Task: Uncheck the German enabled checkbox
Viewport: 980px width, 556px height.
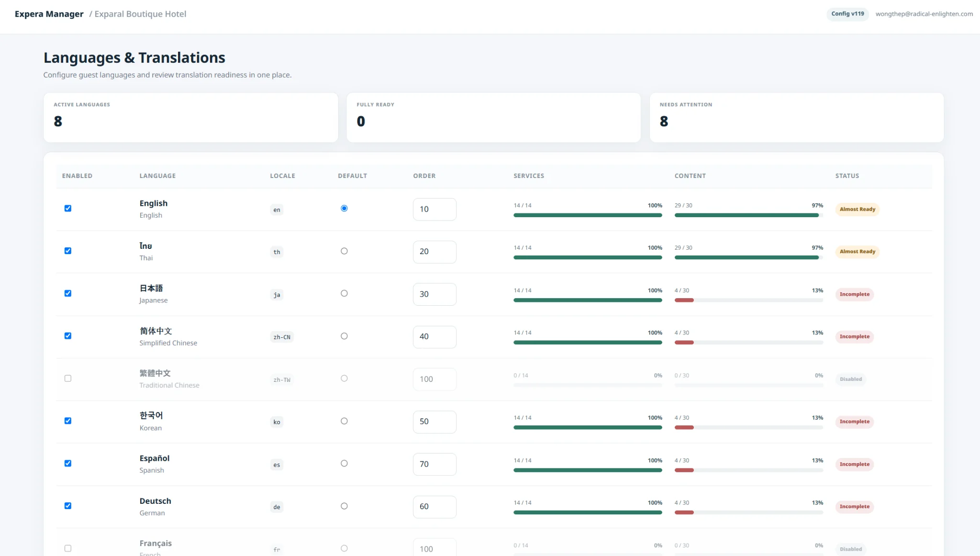Action: [x=68, y=506]
